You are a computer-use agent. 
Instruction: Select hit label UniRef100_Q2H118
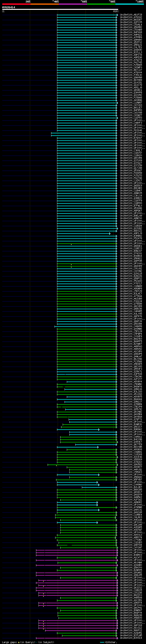tap(131, 273)
